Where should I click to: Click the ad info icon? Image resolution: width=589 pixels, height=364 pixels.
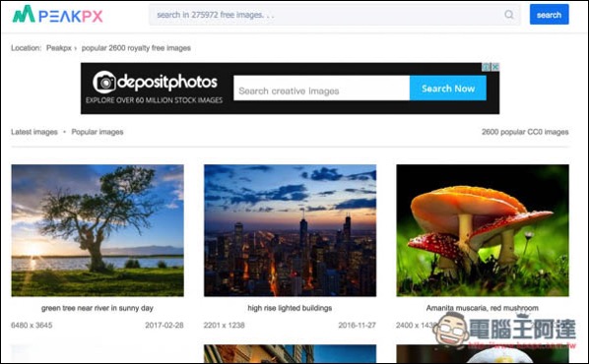(487, 67)
